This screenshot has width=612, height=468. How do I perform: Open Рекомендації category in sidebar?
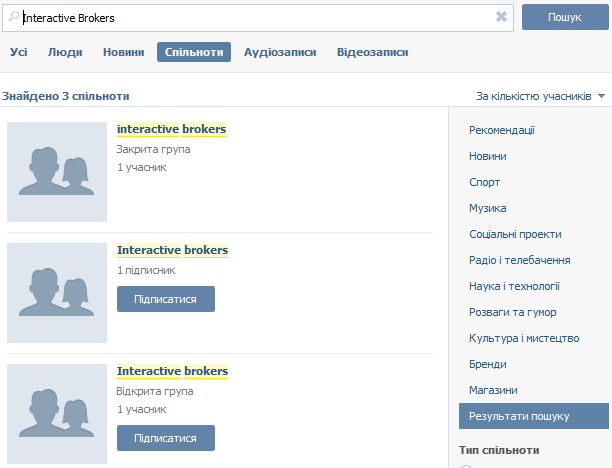[502, 130]
